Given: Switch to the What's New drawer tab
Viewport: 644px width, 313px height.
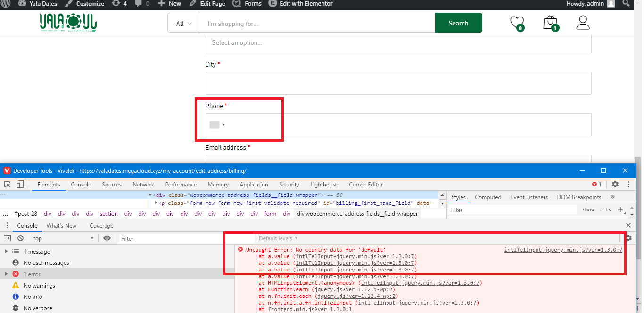Looking at the screenshot, I should pos(61,226).
